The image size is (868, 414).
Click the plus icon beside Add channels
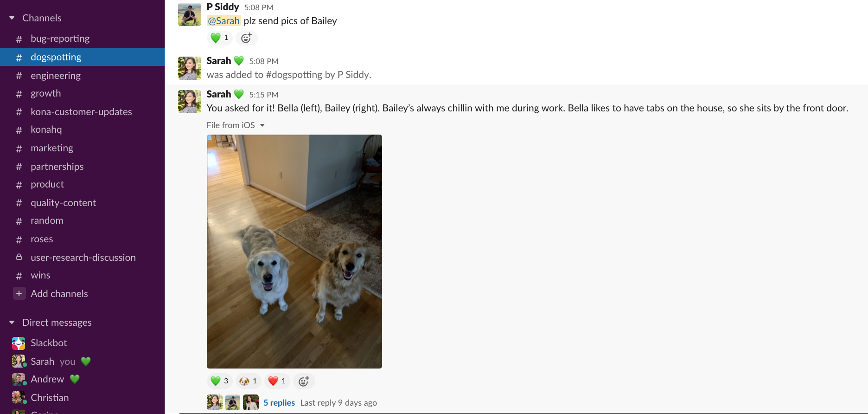click(x=19, y=293)
